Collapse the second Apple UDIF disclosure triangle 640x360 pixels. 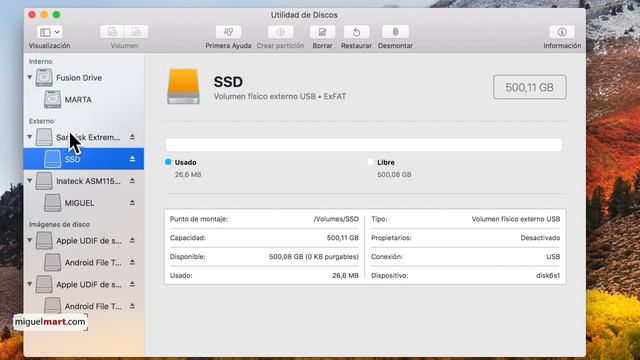pyautogui.click(x=30, y=284)
